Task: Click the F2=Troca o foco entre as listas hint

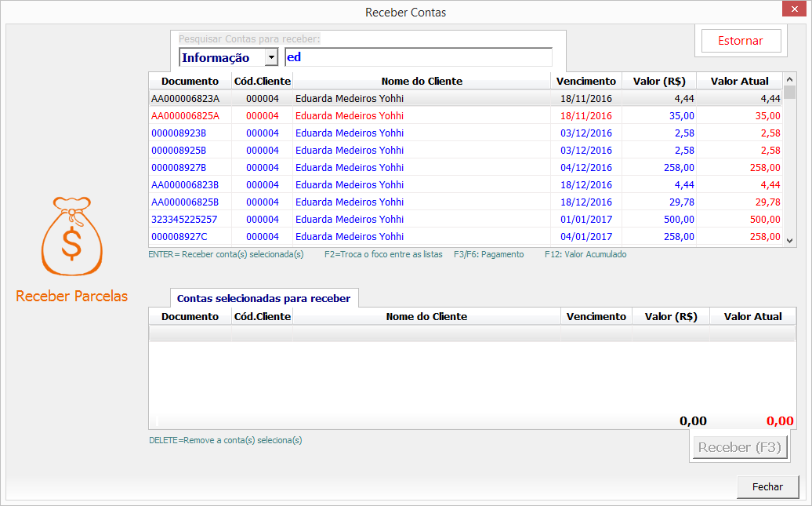Action: click(x=384, y=254)
